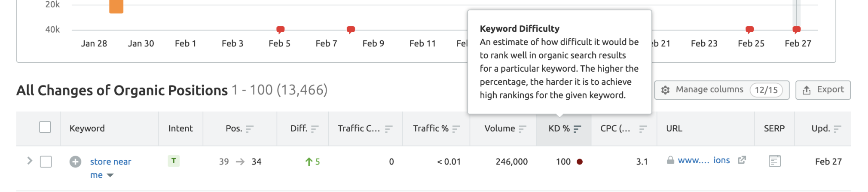868x192 pixels.
Task: Click the orange bar near Jan 28
Action: (x=116, y=7)
